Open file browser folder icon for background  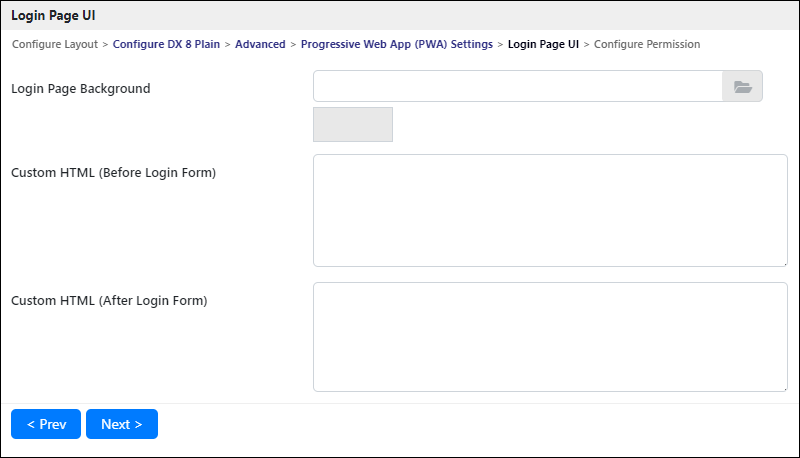742,87
